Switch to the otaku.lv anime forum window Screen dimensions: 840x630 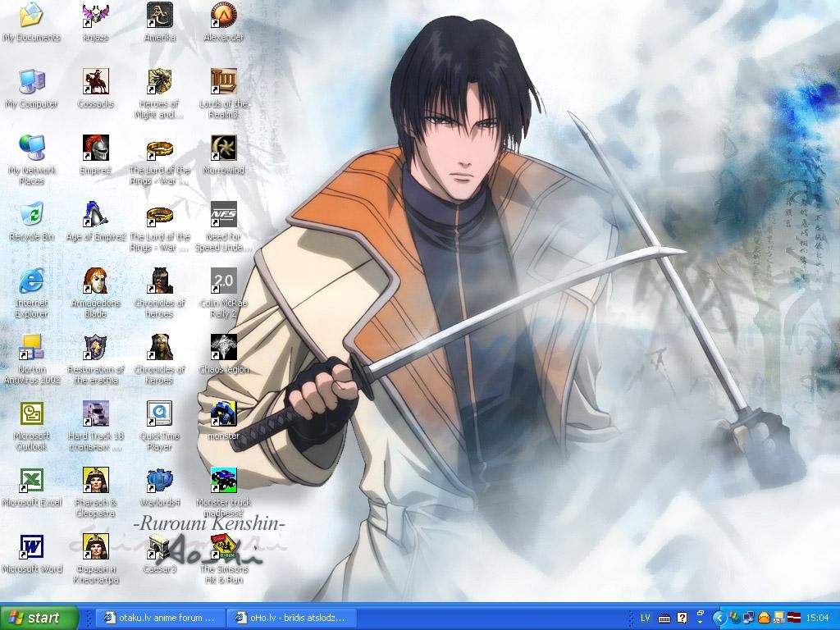(161, 619)
